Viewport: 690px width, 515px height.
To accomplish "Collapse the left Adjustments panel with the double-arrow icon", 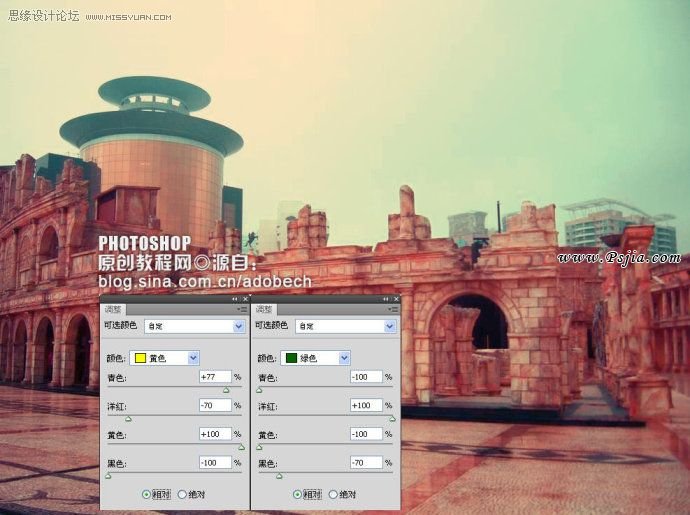I will tap(235, 299).
